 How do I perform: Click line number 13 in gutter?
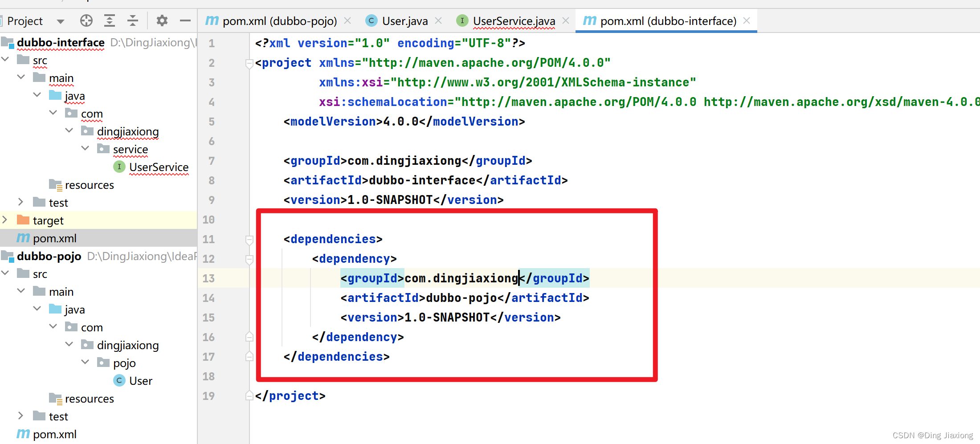[208, 278]
